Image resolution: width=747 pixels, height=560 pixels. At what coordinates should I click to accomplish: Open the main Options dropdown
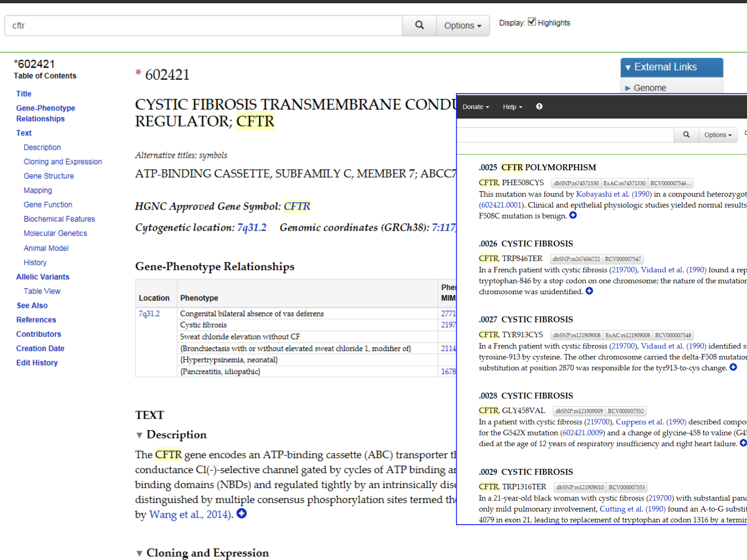point(463,25)
